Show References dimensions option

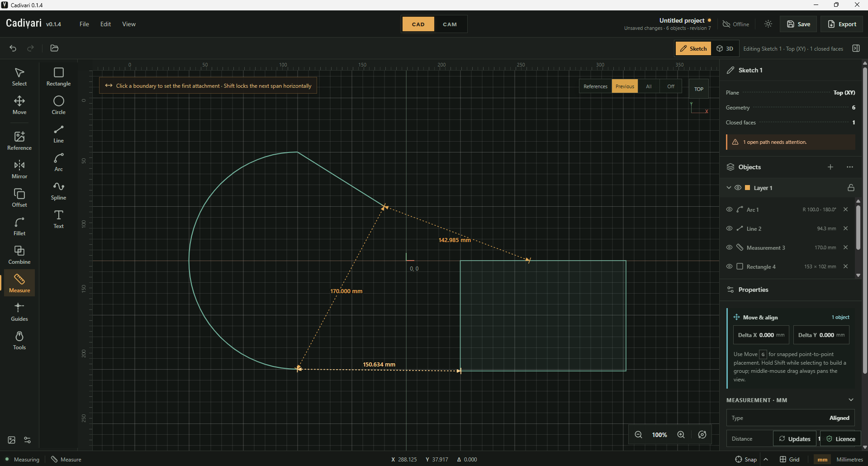point(595,86)
